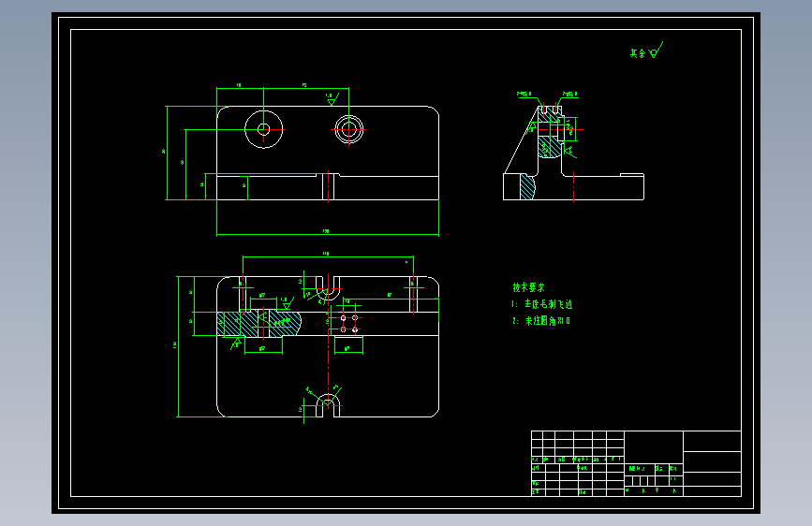Click the 其余 surface roughness note
Viewport: 812px width, 526px height.
tap(646, 51)
